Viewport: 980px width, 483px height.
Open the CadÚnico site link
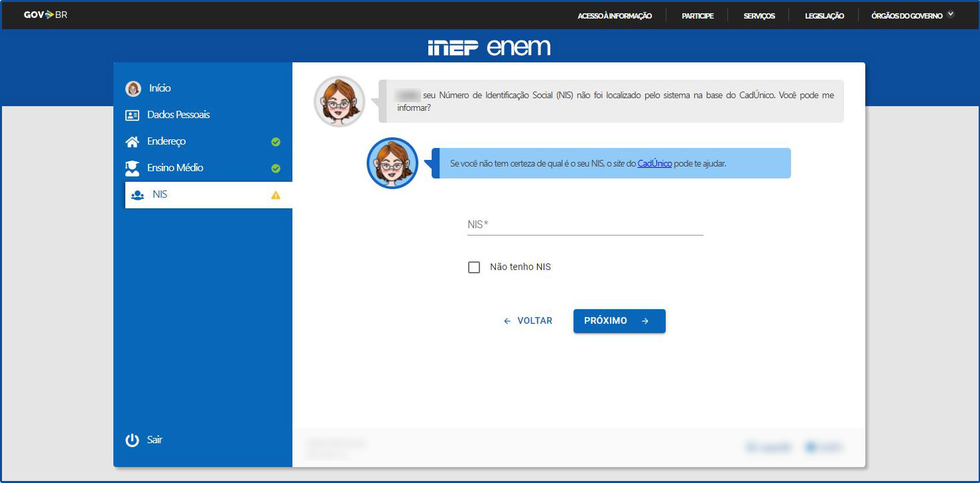654,163
